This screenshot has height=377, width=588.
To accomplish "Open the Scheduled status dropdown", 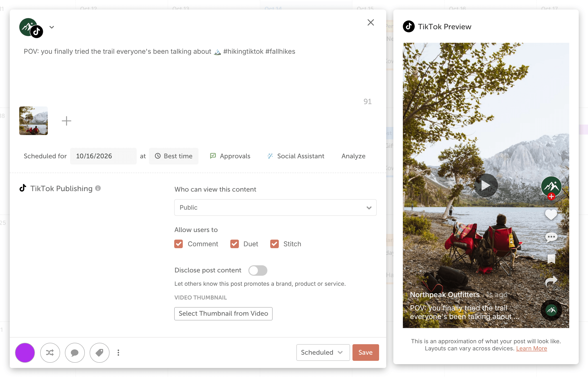I will (323, 352).
